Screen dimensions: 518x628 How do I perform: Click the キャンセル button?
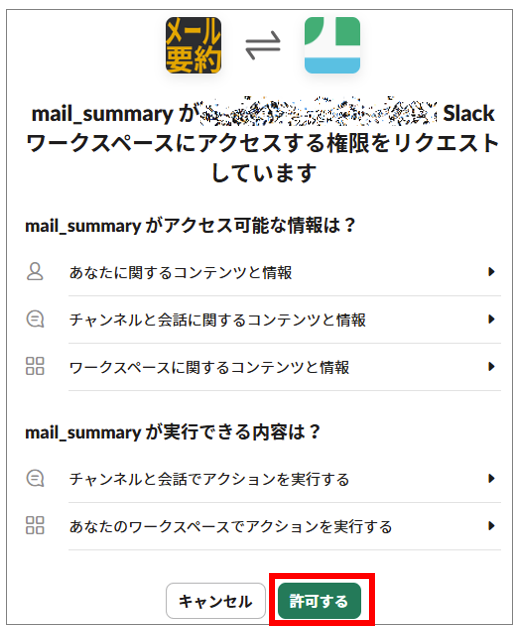[x=216, y=601]
